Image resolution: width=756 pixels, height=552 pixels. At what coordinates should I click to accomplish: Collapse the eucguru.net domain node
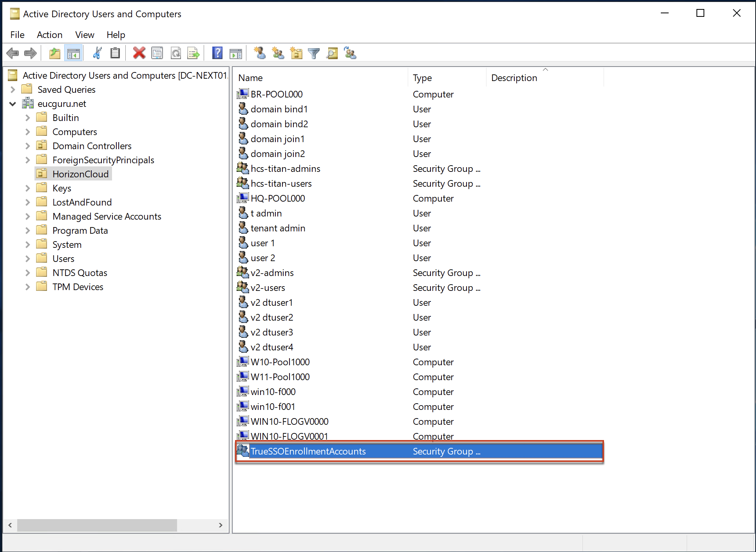click(13, 103)
